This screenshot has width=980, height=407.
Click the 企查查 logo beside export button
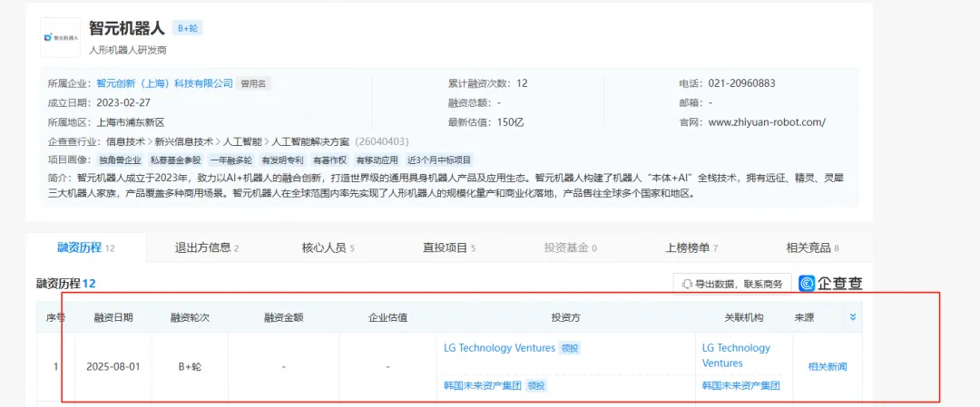tap(830, 284)
